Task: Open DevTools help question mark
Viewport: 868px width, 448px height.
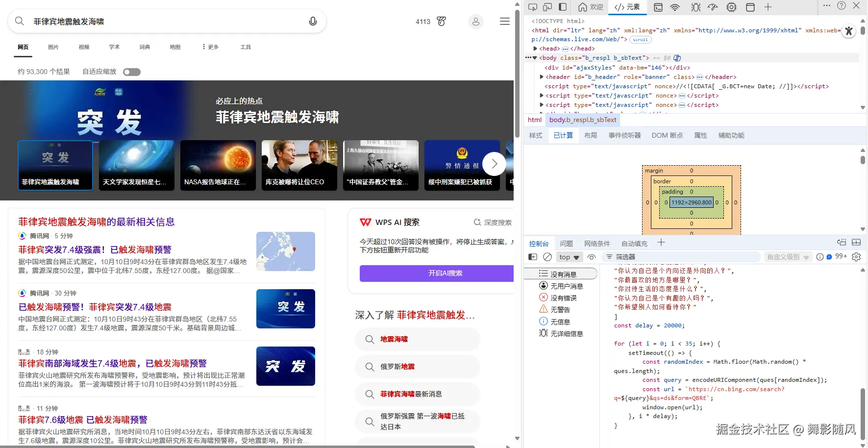Action: tap(842, 5)
